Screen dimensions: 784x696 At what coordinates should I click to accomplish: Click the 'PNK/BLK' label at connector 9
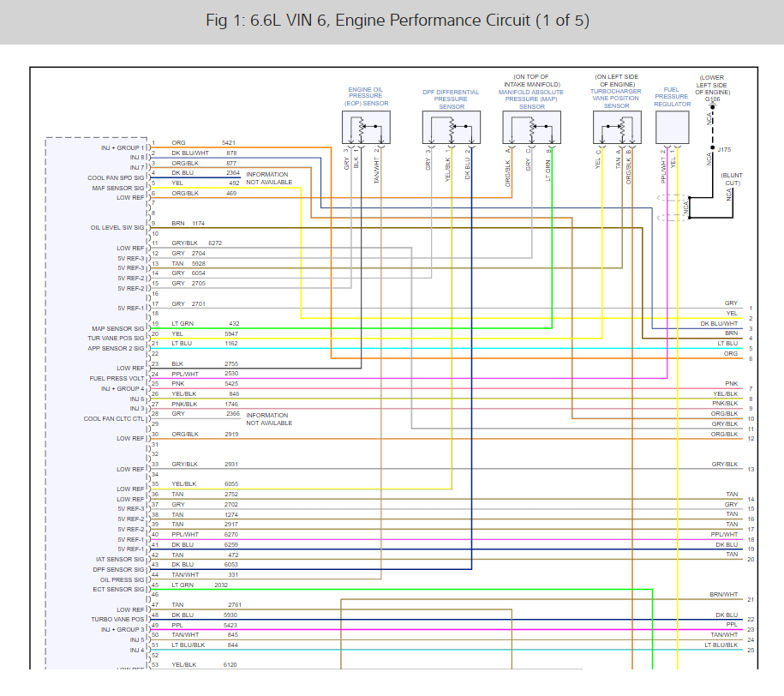coord(725,404)
